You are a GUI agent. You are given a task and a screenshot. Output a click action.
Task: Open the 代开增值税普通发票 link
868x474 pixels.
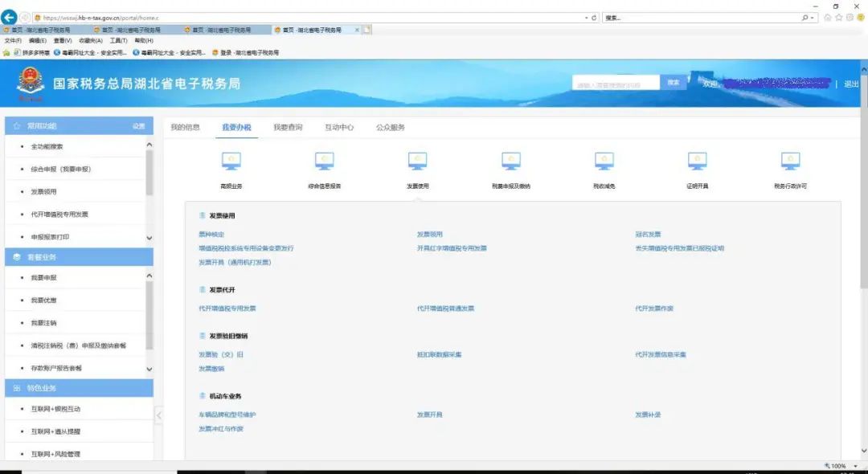click(x=445, y=309)
